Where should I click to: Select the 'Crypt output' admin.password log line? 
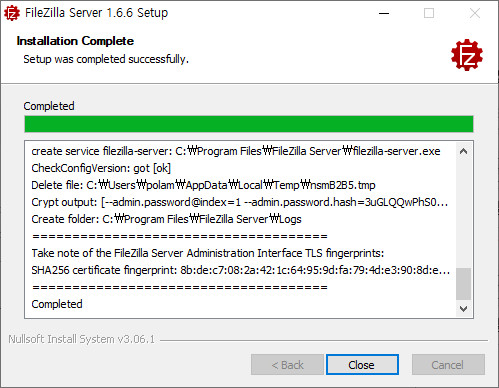pos(239,202)
